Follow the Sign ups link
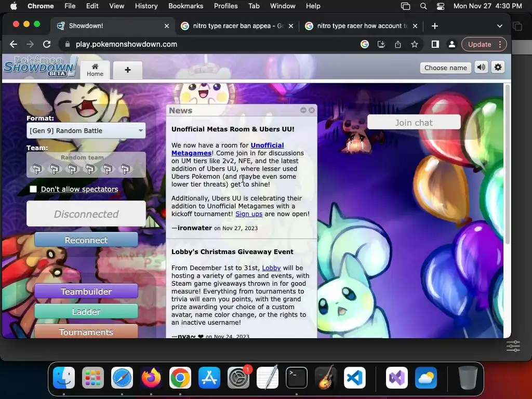This screenshot has height=399, width=532. pos(249,214)
